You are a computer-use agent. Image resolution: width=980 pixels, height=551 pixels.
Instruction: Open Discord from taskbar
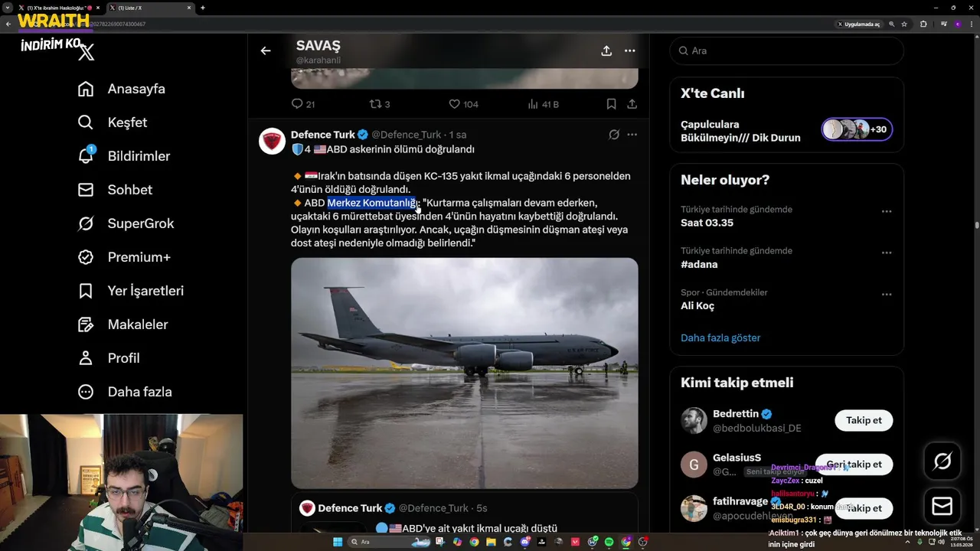coord(525,542)
